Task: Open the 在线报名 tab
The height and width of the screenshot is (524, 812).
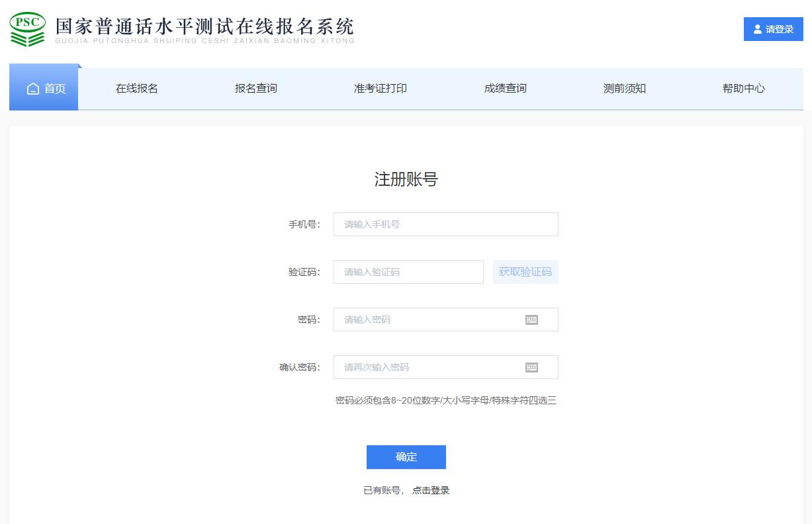Action: 137,89
